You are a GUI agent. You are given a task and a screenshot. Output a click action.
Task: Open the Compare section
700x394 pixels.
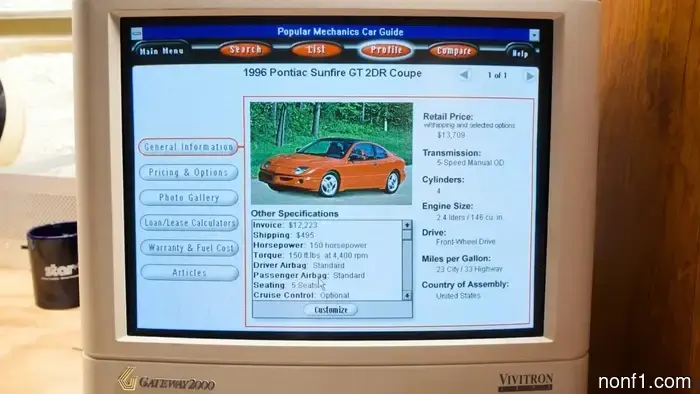(454, 51)
